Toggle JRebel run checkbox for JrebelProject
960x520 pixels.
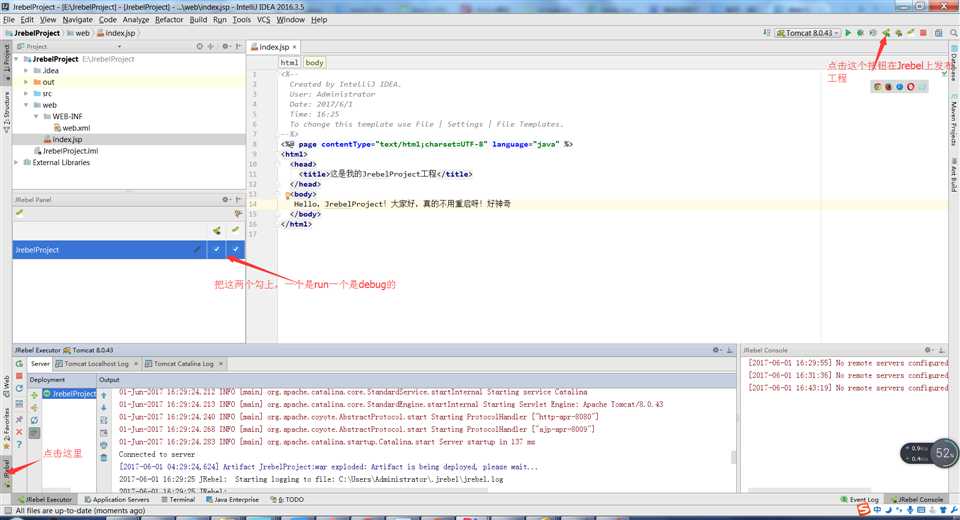(217, 249)
